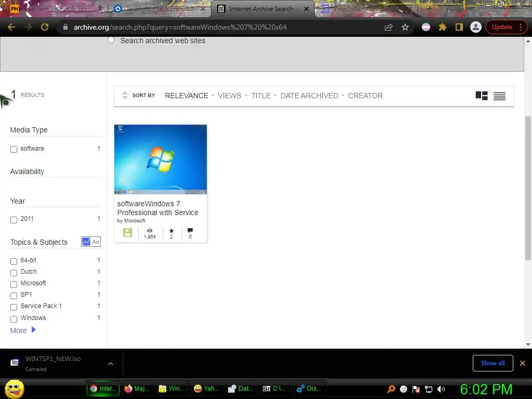
Task: Bookmark this page with the star
Action: click(x=405, y=27)
